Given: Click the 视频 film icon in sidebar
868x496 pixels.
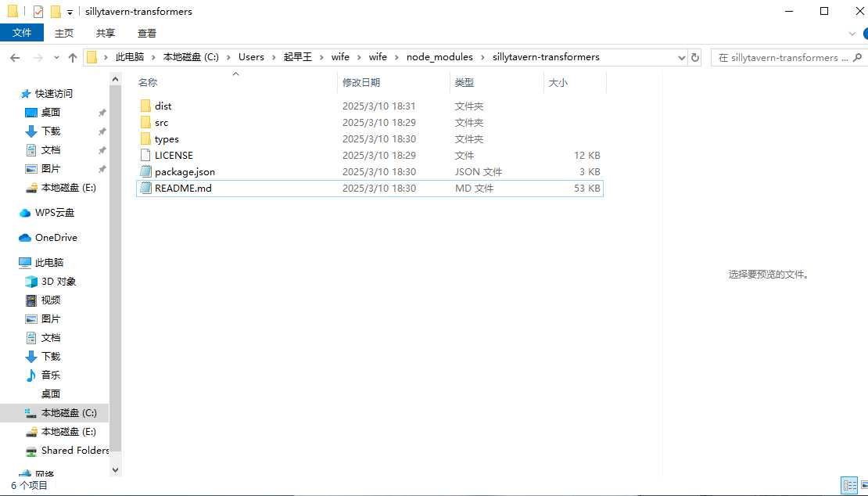Looking at the screenshot, I should pos(31,300).
